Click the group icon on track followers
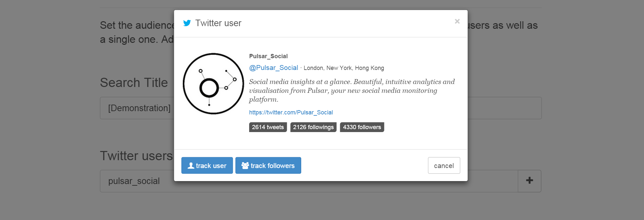Viewport: 644px width, 220px height. point(245,166)
